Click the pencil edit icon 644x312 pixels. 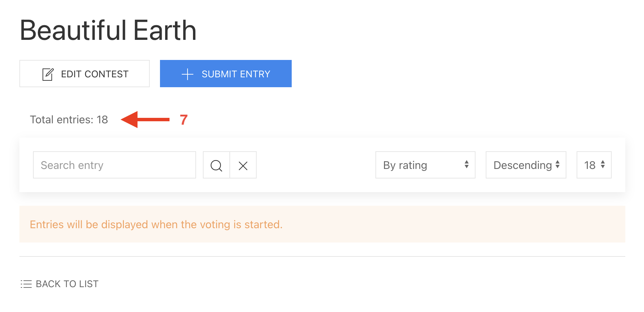click(48, 74)
